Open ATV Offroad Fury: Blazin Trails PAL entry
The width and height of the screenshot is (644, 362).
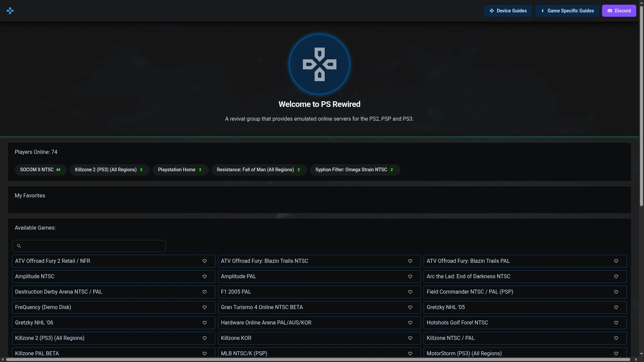pyautogui.click(x=525, y=261)
